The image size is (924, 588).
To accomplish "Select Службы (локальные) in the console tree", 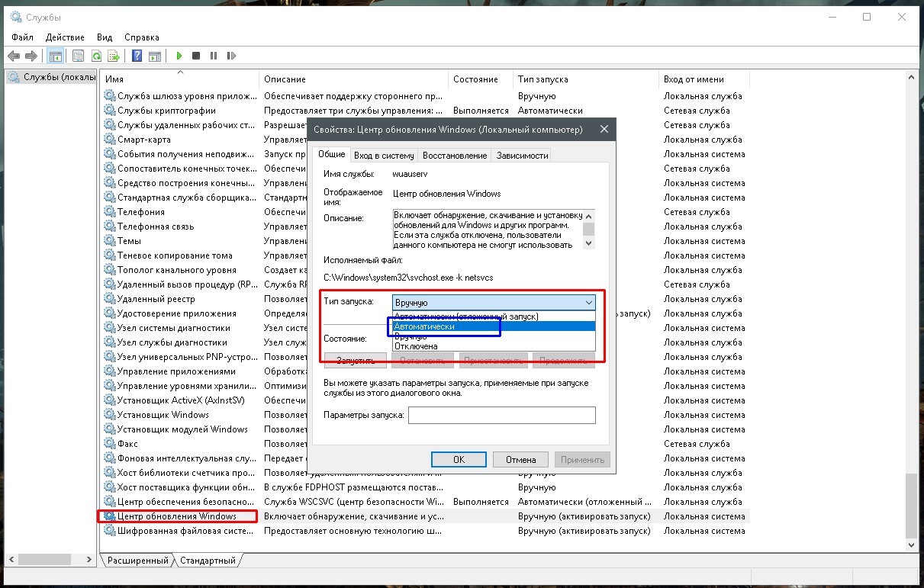I will click(x=52, y=78).
